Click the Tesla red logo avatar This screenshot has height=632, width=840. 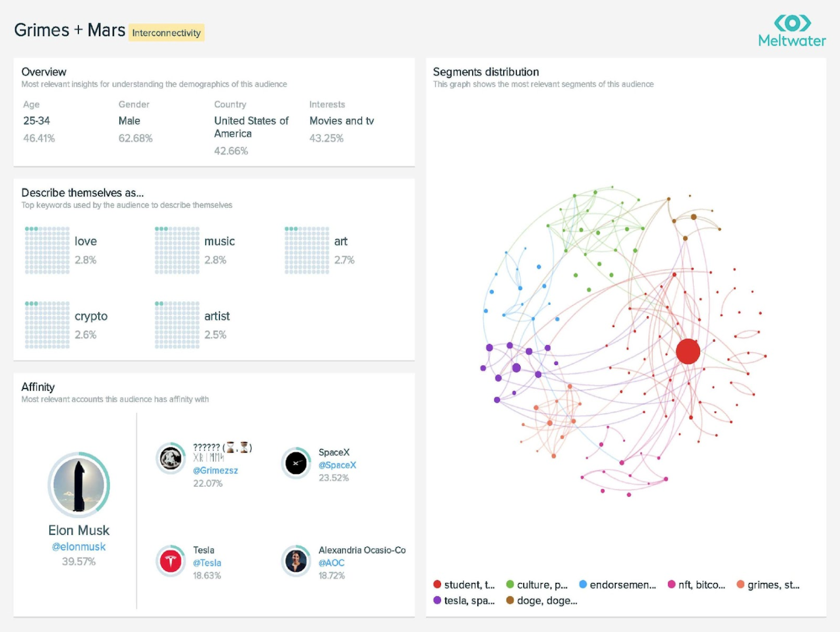[x=171, y=561]
